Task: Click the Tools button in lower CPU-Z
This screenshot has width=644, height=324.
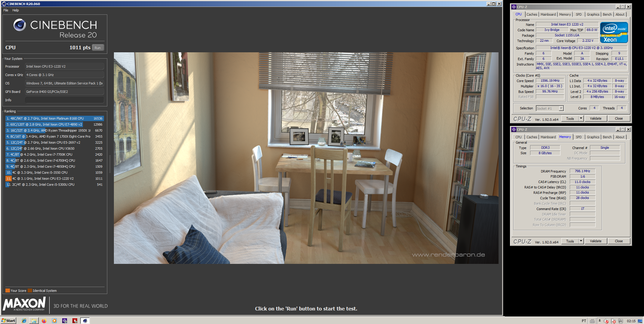Action: point(570,241)
